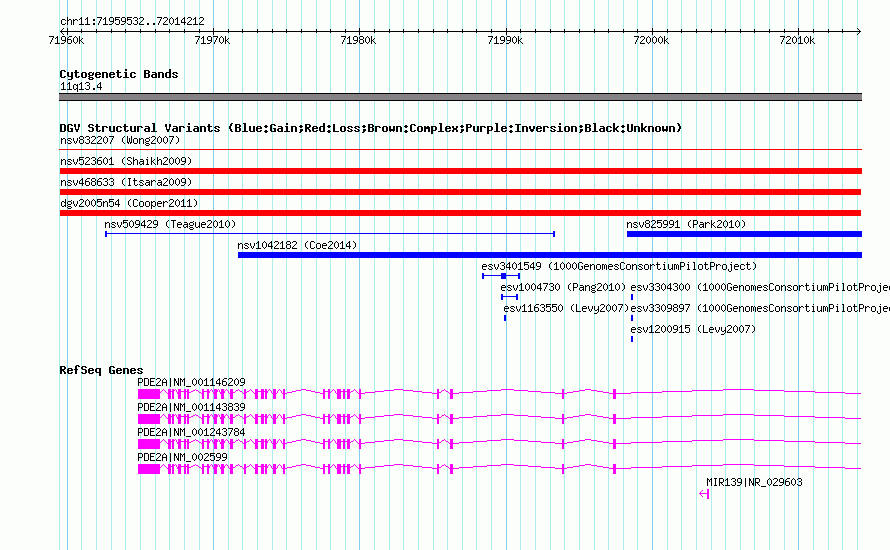
Task: Select the dgv2005n54 (Cooper2011) red loss bar
Action: click(x=460, y=213)
